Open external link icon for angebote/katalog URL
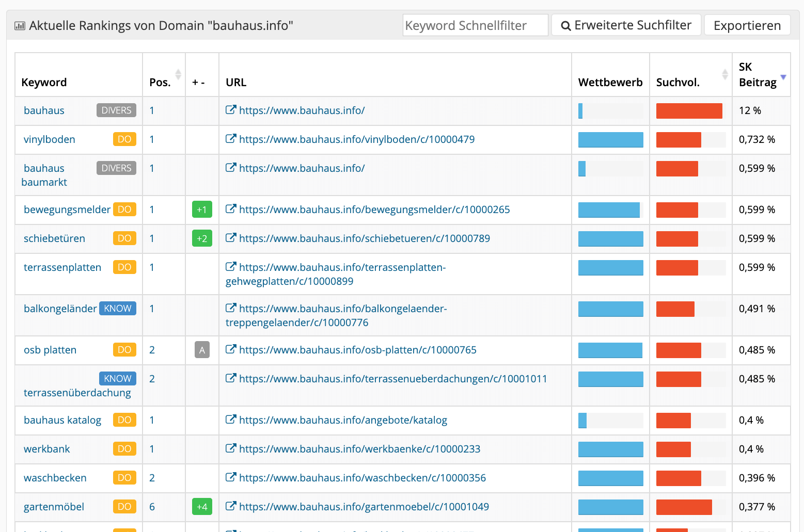This screenshot has height=532, width=804. [x=231, y=420]
